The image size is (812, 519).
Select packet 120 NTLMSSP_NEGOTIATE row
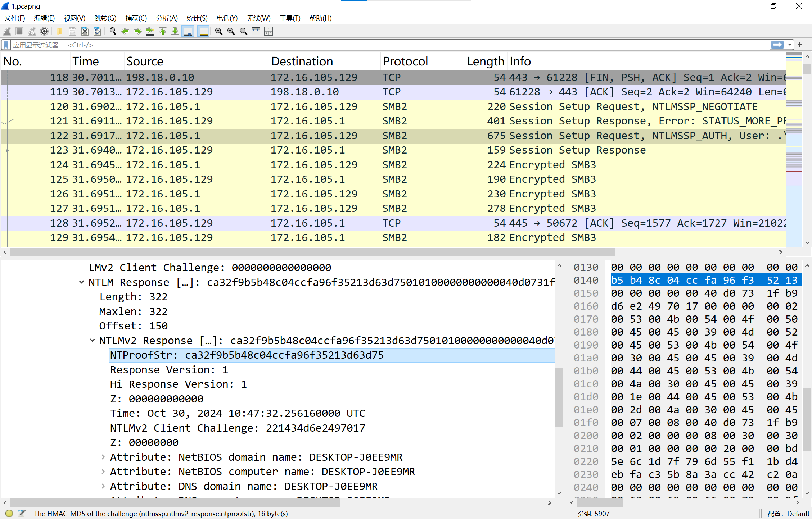point(393,107)
